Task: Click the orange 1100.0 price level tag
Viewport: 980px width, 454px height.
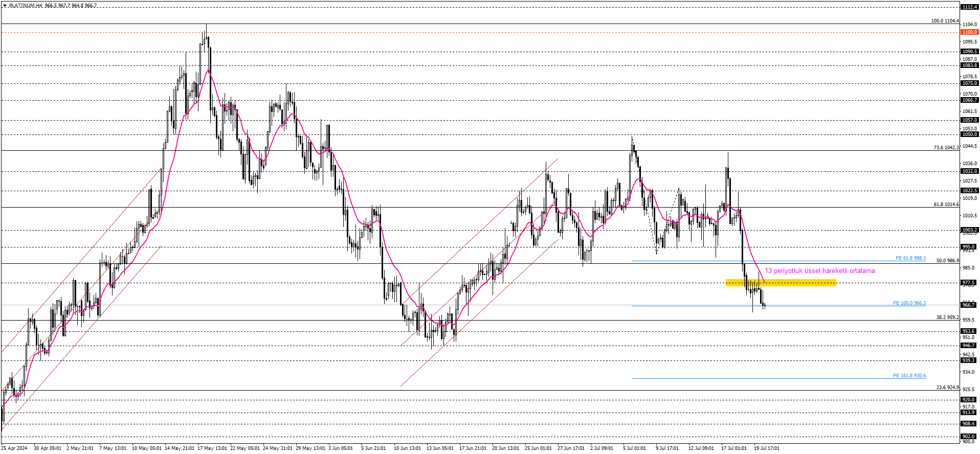Action: (970, 32)
